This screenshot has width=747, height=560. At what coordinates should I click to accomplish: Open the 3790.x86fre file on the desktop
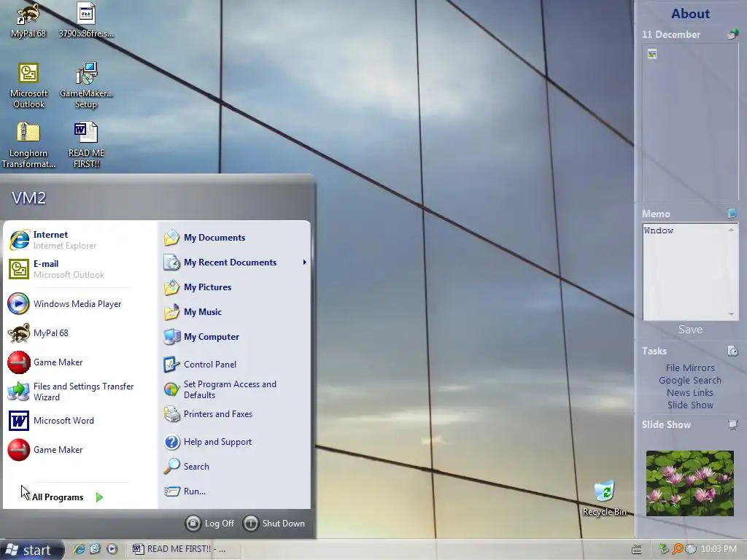pos(86,21)
